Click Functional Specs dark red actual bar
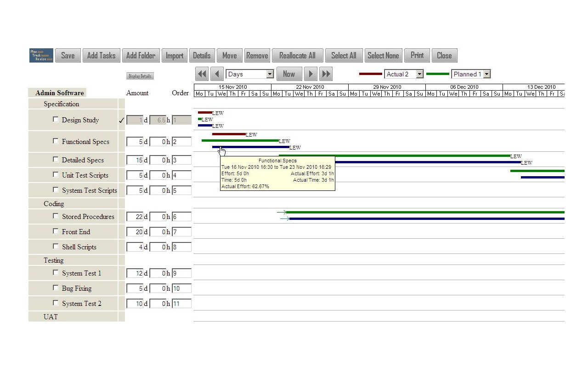 point(229,134)
